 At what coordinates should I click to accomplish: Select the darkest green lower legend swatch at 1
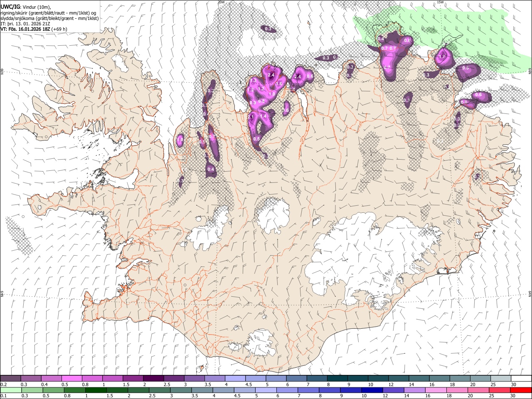coord(95,390)
